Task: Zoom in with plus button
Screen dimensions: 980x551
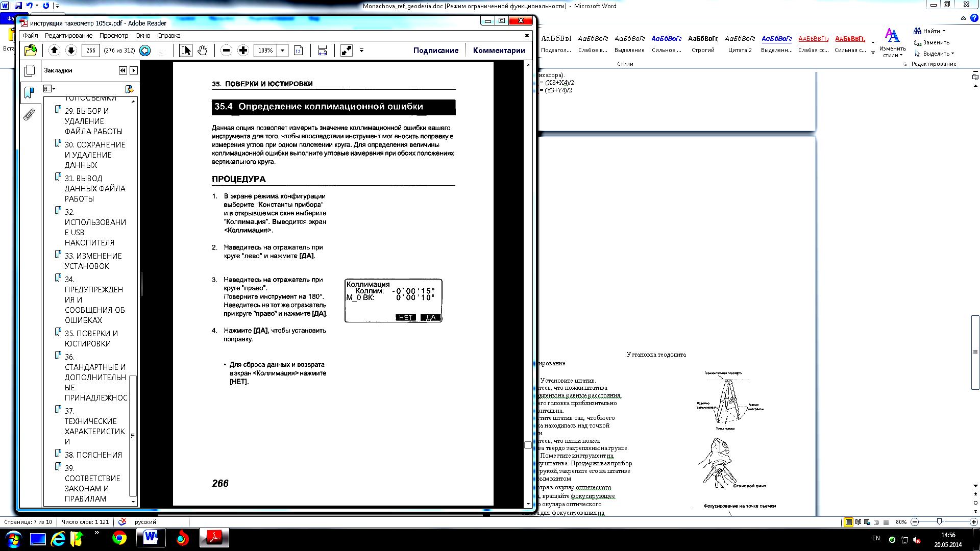Action: 243,50
